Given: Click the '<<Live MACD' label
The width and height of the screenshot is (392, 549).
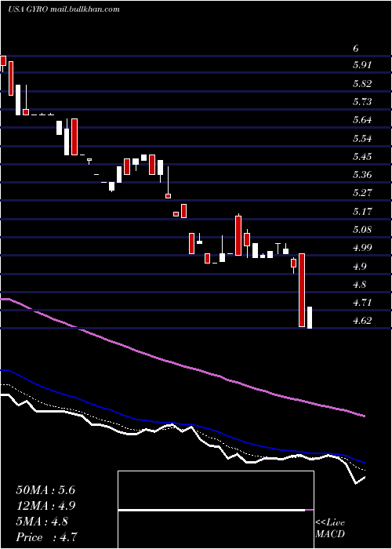Looking at the screenshot, I should (330, 529).
